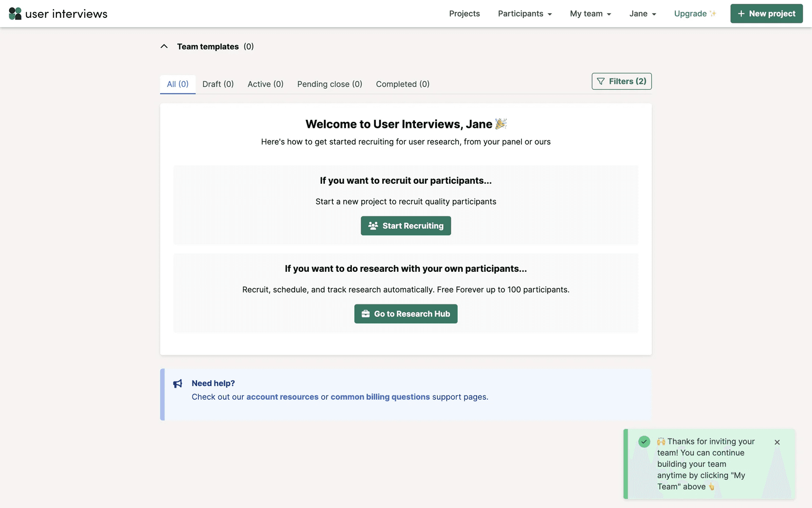This screenshot has width=812, height=508.
Task: Go to Projects in top navigation
Action: point(464,14)
